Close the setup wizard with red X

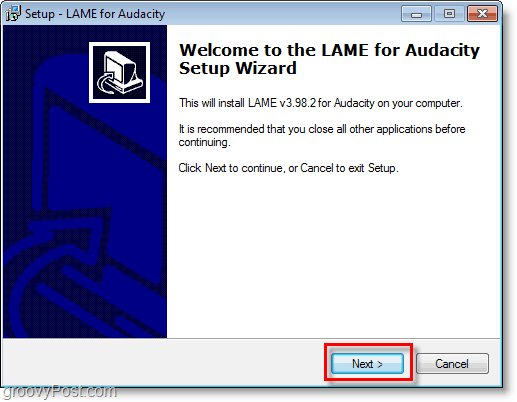coord(482,14)
